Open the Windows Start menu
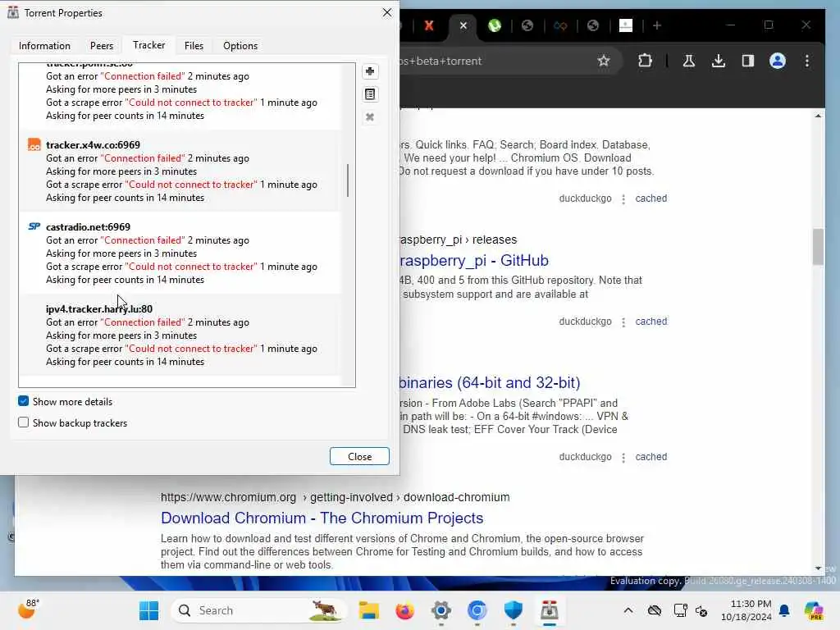 (x=148, y=610)
